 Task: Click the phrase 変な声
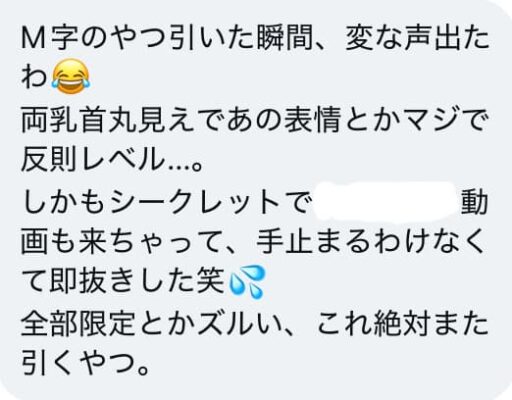click(x=389, y=38)
